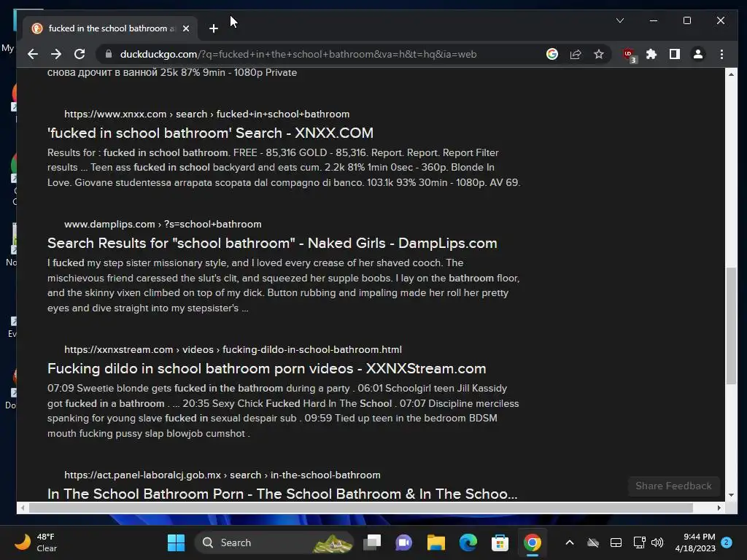Go forward to the next page
This screenshot has width=747, height=560.
pyautogui.click(x=56, y=54)
